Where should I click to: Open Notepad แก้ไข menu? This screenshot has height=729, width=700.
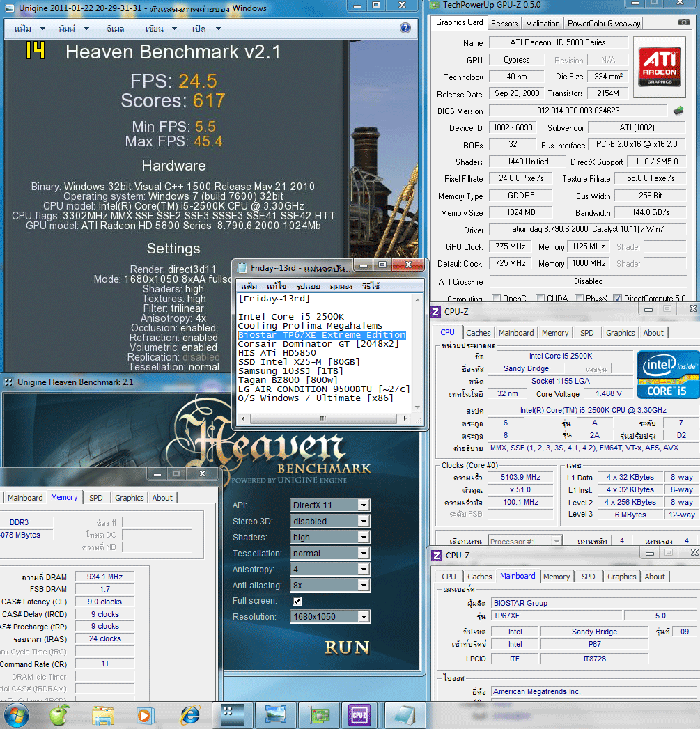277,286
